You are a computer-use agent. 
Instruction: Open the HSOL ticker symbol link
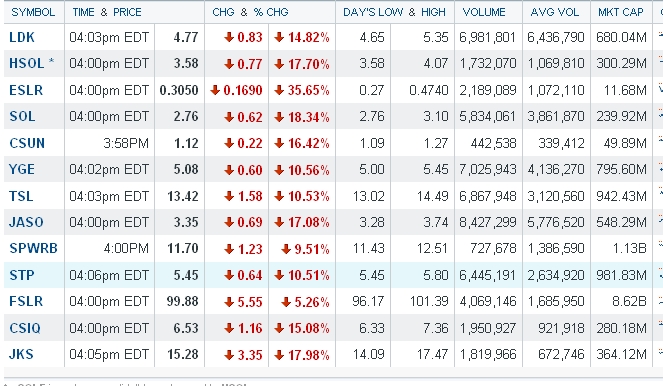tap(27, 63)
